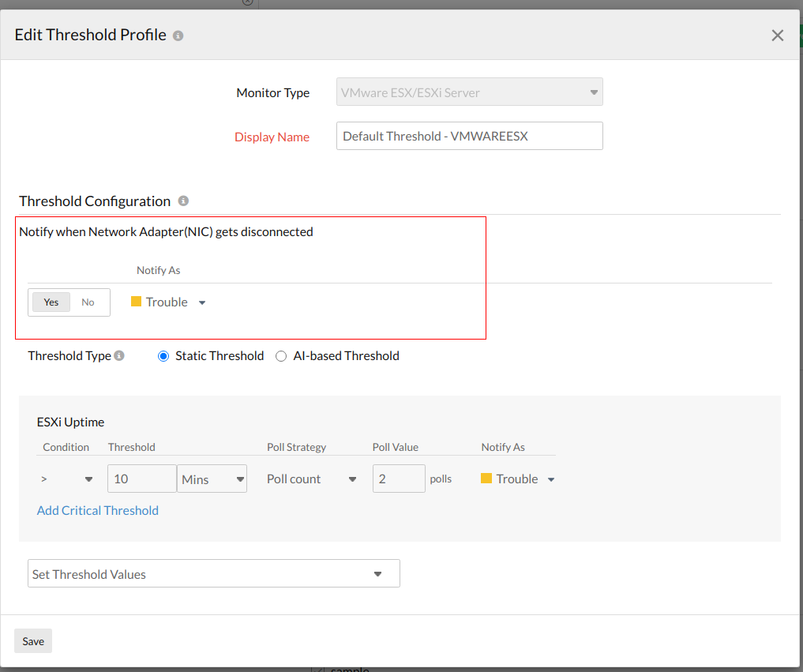Image resolution: width=803 pixels, height=672 pixels.
Task: Click yellow Trouble swatch in ESXi Uptime row
Action: pyautogui.click(x=486, y=479)
